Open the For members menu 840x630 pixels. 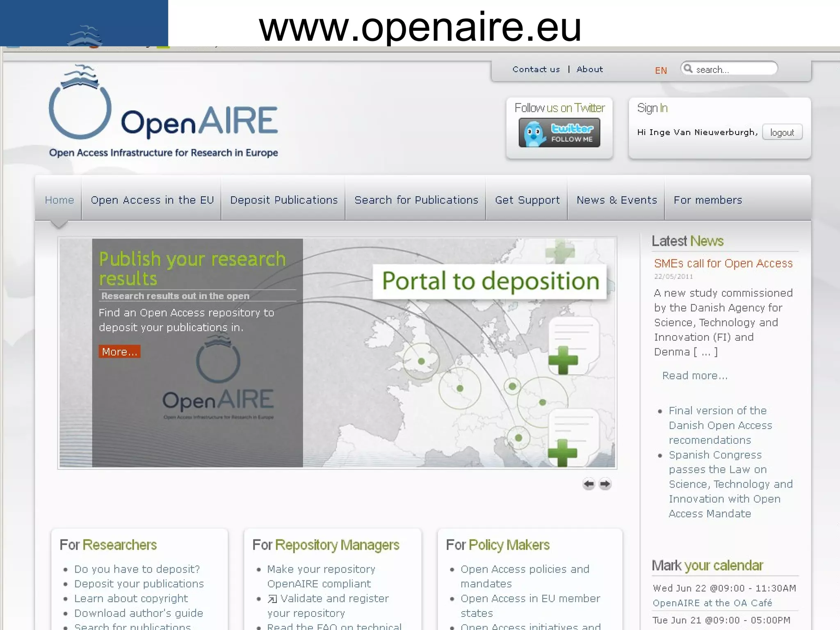tap(708, 200)
